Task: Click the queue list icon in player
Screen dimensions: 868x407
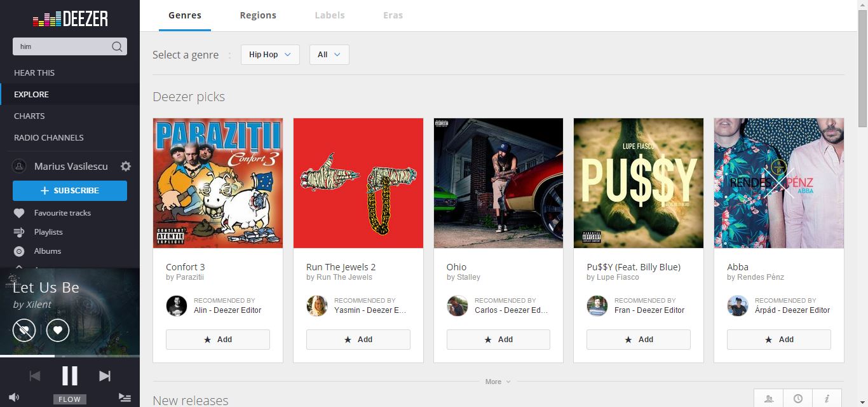Action: (x=125, y=397)
